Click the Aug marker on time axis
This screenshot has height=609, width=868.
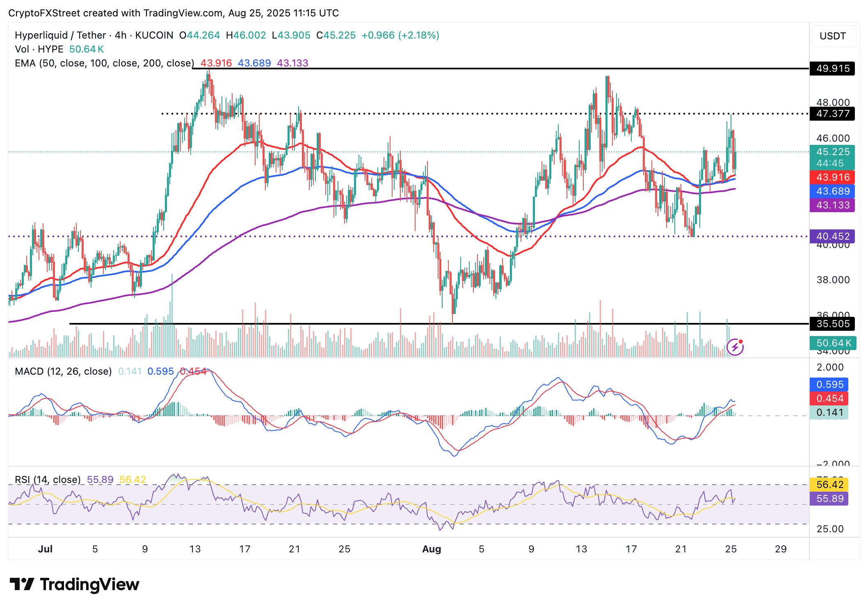point(432,549)
